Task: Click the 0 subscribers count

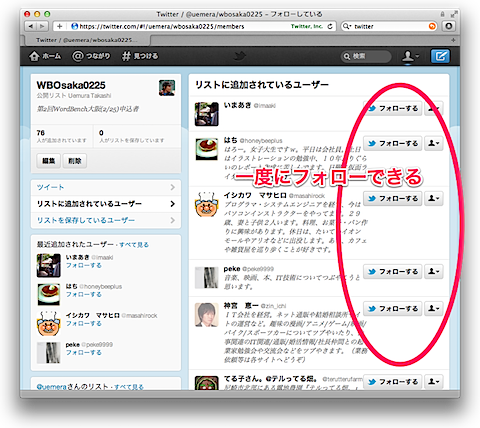Action: tap(101, 133)
